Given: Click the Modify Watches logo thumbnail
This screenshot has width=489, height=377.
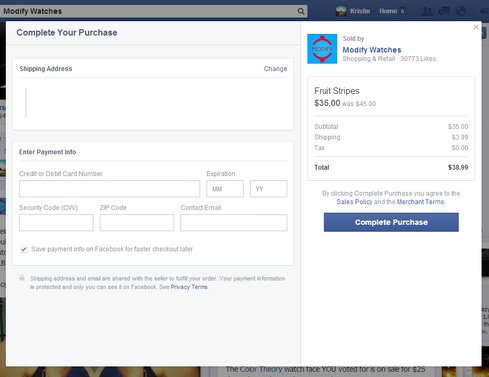Looking at the screenshot, I should tap(322, 49).
